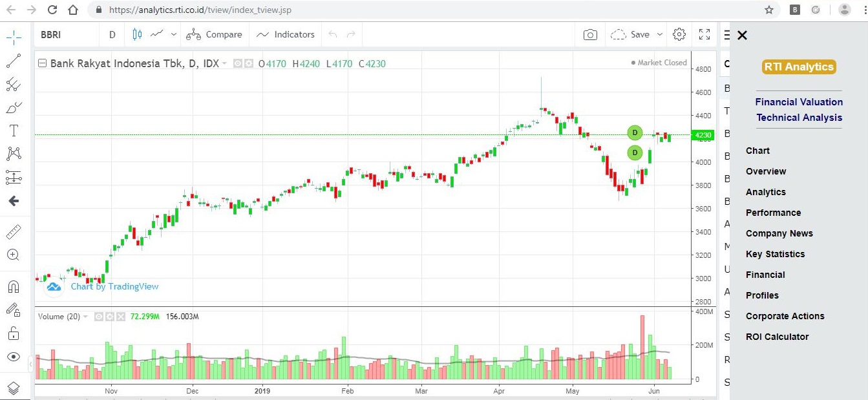Open the Chart by TradingView link

tap(114, 286)
